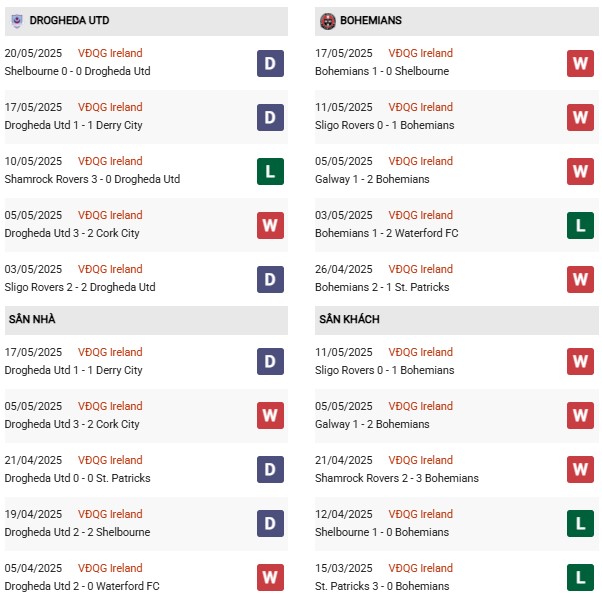This screenshot has height=600, width=602.
Task: Open the BOHEMIANS team header
Action: coord(373,20)
